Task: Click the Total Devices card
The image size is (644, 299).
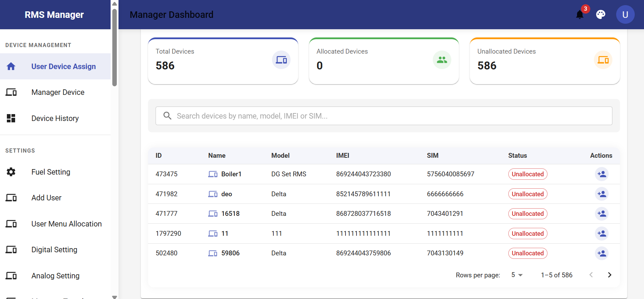Action: coord(223,61)
